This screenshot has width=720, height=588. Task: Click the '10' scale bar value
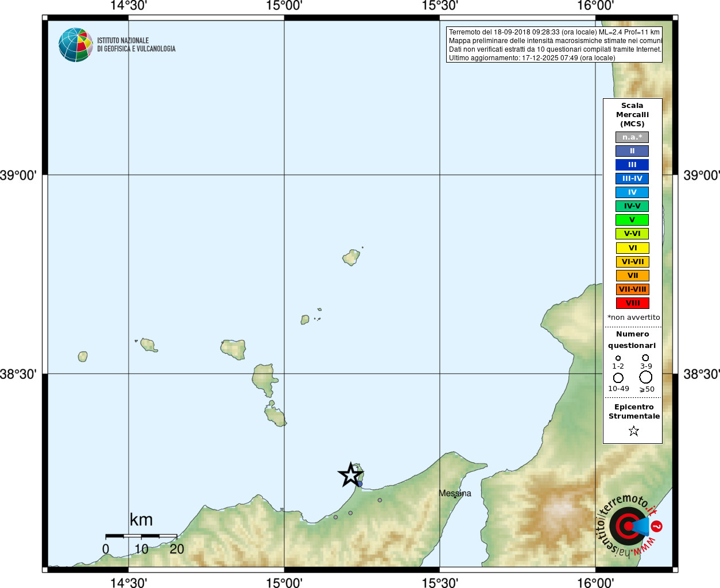tap(141, 549)
